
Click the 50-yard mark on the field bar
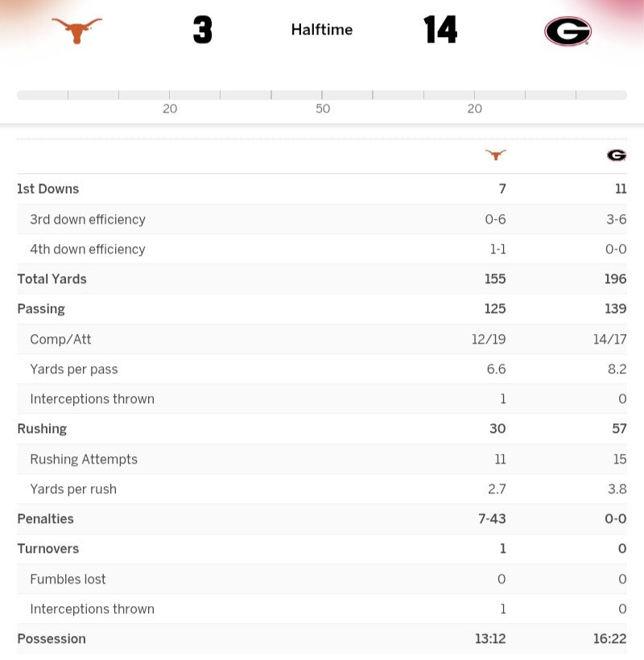coord(323,109)
